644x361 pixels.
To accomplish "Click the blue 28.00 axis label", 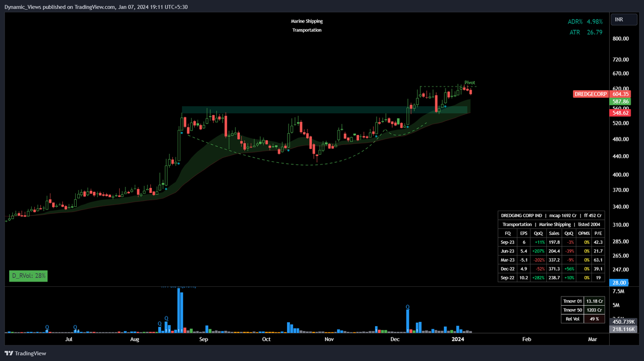I will [x=620, y=283].
